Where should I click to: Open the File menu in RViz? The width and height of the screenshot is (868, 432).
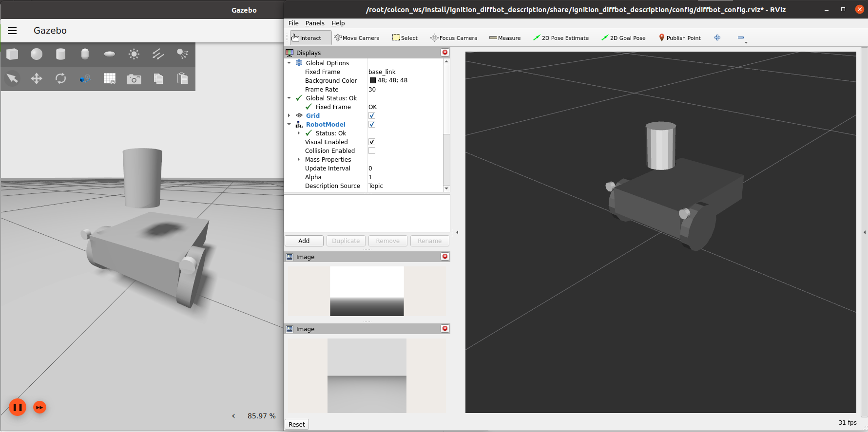(x=293, y=23)
